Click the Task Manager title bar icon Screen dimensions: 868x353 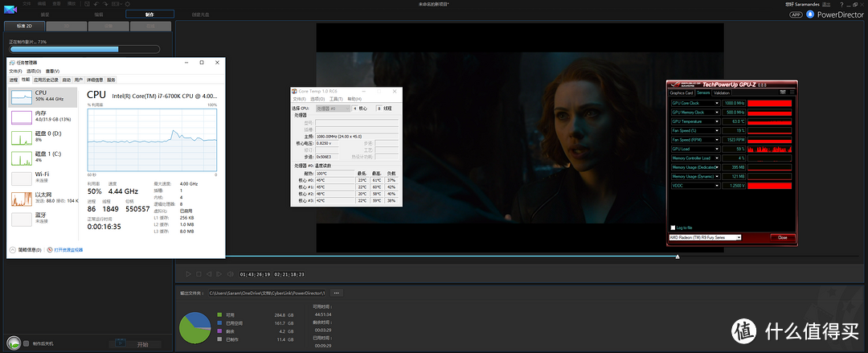(x=11, y=63)
